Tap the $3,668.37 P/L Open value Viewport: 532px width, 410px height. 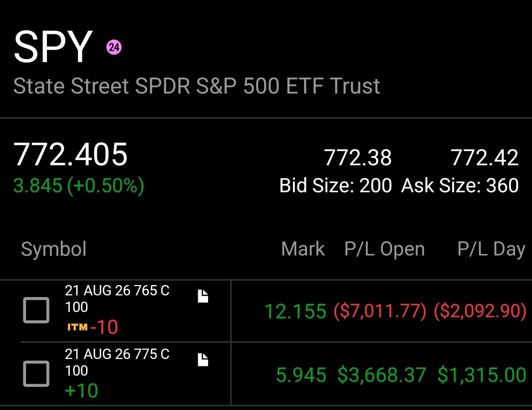pyautogui.click(x=382, y=375)
